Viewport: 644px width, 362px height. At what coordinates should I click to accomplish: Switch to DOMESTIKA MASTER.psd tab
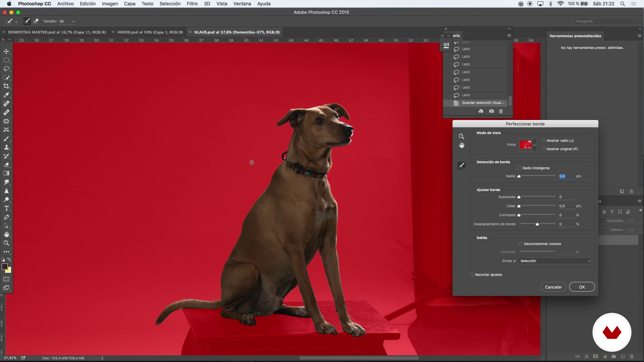[57, 32]
